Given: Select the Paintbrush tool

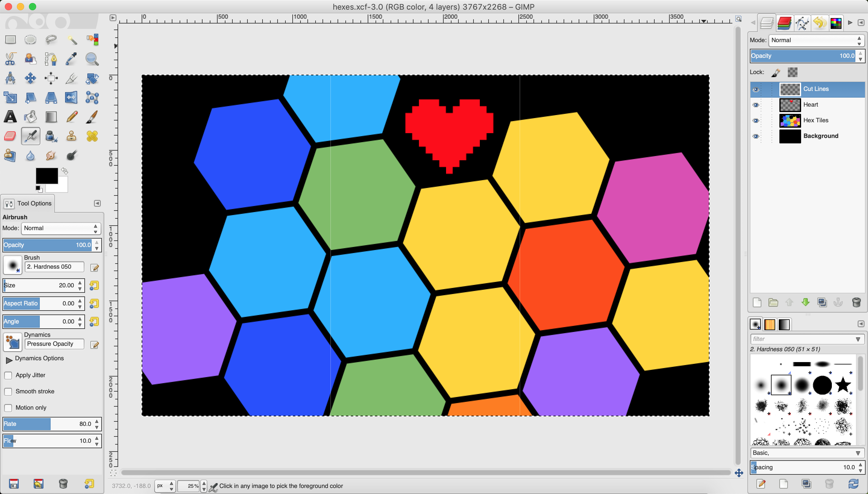Looking at the screenshot, I should pos(92,117).
